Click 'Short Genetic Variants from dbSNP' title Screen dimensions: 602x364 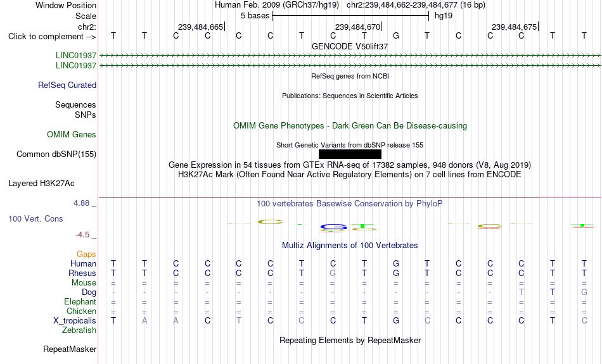click(x=350, y=146)
